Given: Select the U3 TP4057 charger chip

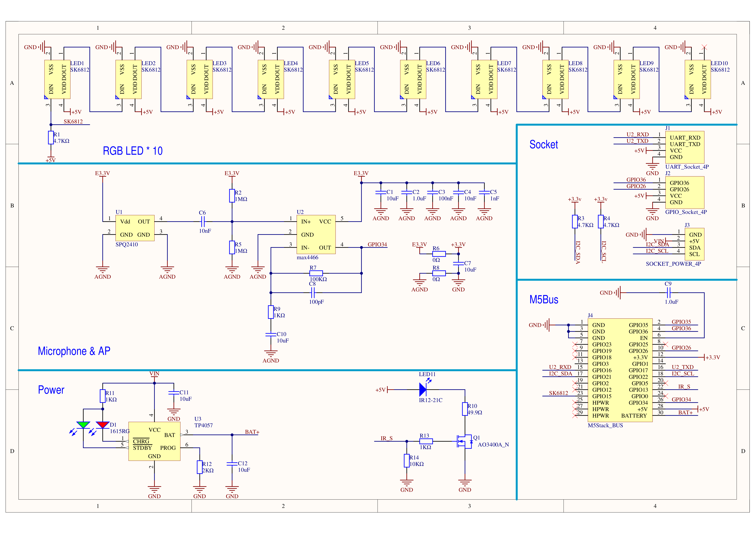Looking at the screenshot, I should click(154, 441).
